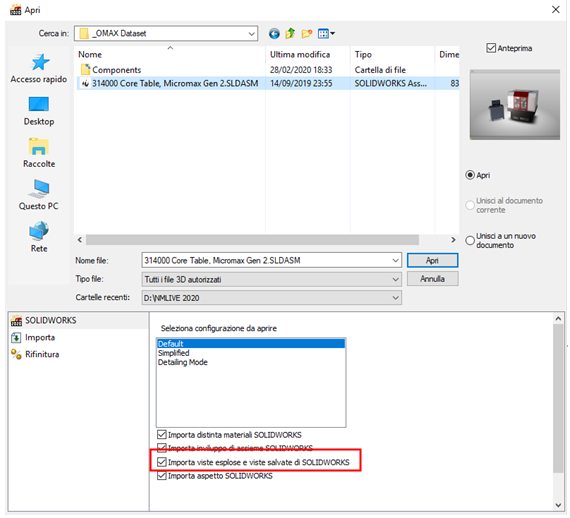Image resolution: width=570 pixels, height=518 pixels.
Task: Click the options panel scroll down arrow
Action: (558, 505)
